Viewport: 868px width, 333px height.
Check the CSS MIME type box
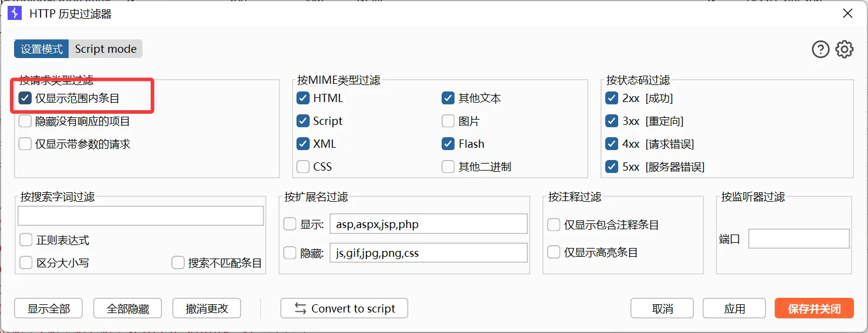(x=303, y=167)
